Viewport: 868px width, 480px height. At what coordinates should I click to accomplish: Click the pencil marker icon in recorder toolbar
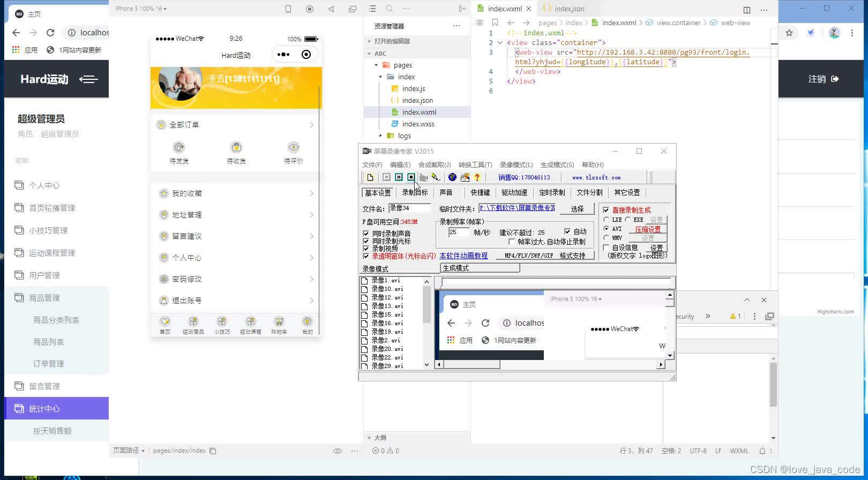point(436,177)
